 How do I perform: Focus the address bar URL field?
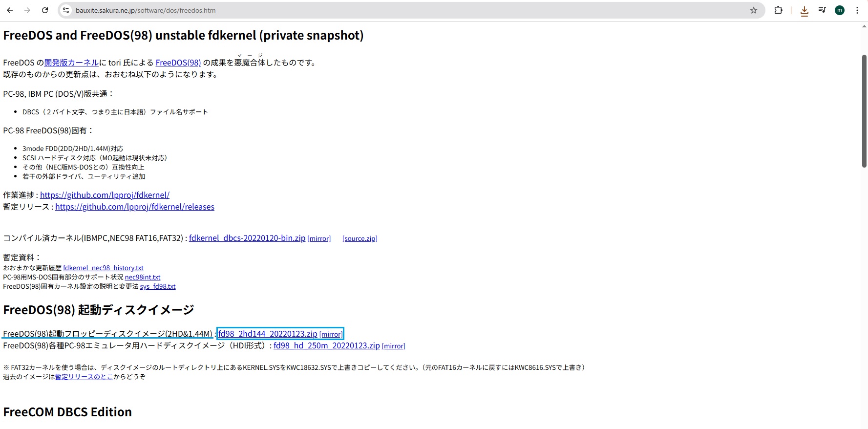click(410, 10)
